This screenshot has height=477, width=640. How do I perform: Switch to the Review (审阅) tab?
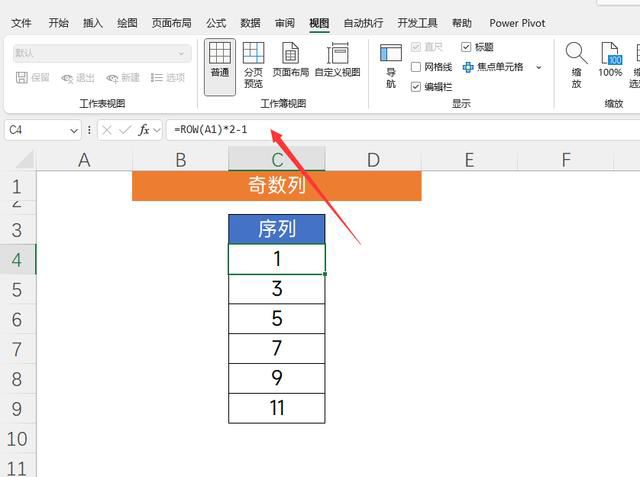(284, 23)
